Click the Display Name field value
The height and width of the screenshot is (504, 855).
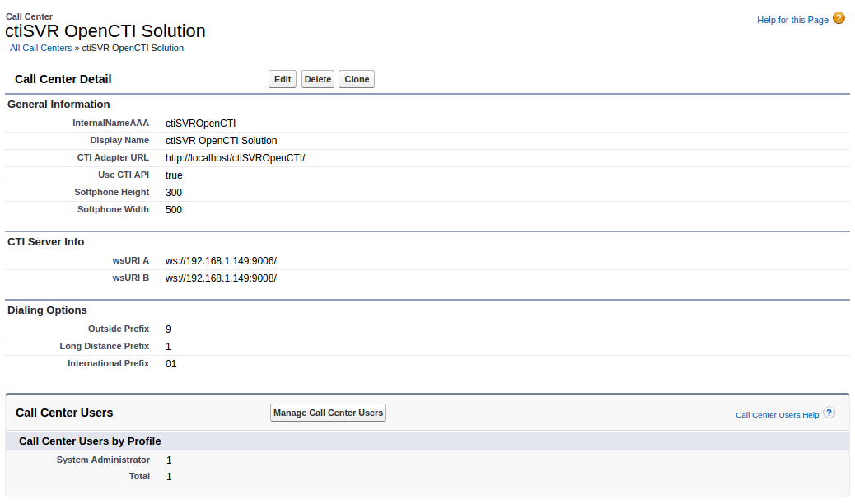[x=221, y=141]
